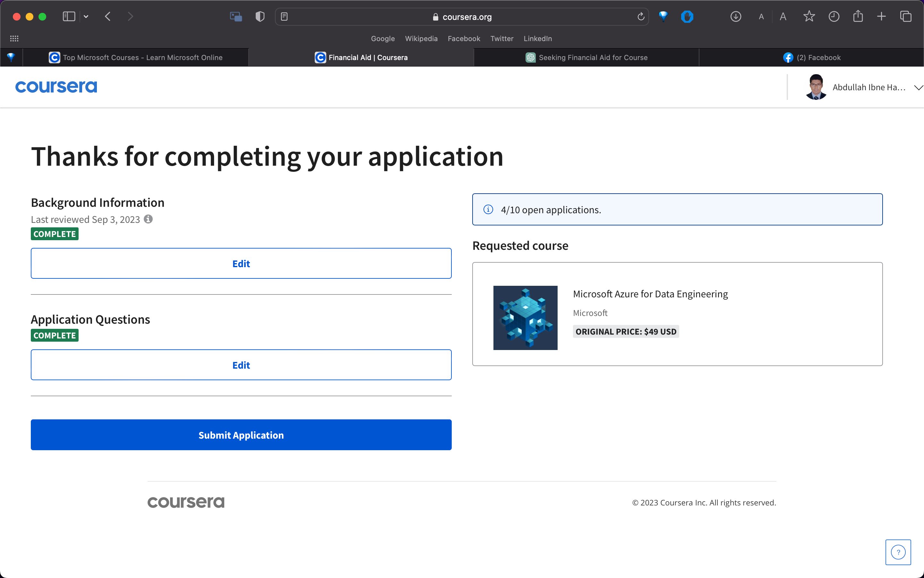924x578 pixels.
Task: Go back with the back arrow
Action: click(x=108, y=16)
